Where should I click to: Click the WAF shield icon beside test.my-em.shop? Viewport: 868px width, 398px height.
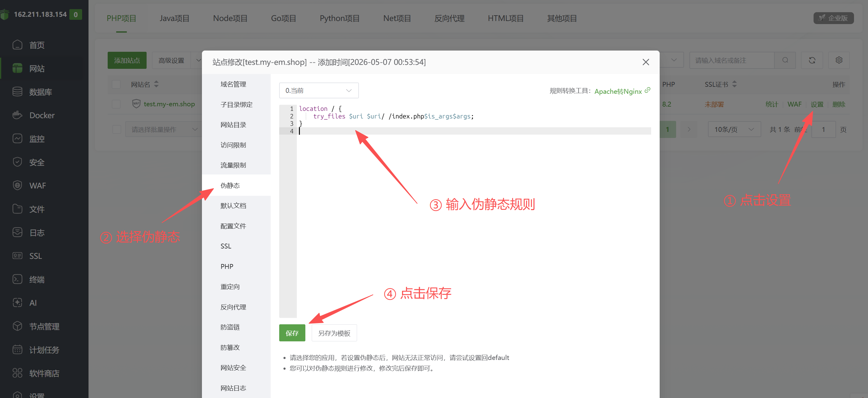(x=136, y=104)
